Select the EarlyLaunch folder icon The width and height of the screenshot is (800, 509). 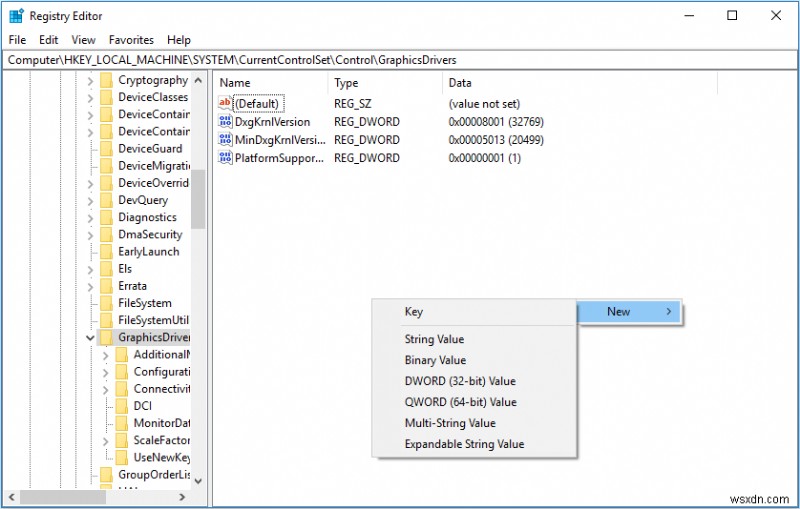(x=106, y=251)
